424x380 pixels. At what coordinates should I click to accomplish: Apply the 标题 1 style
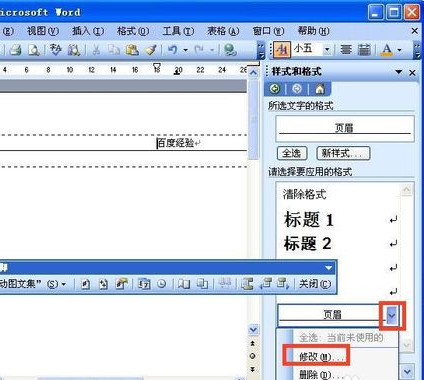338,220
